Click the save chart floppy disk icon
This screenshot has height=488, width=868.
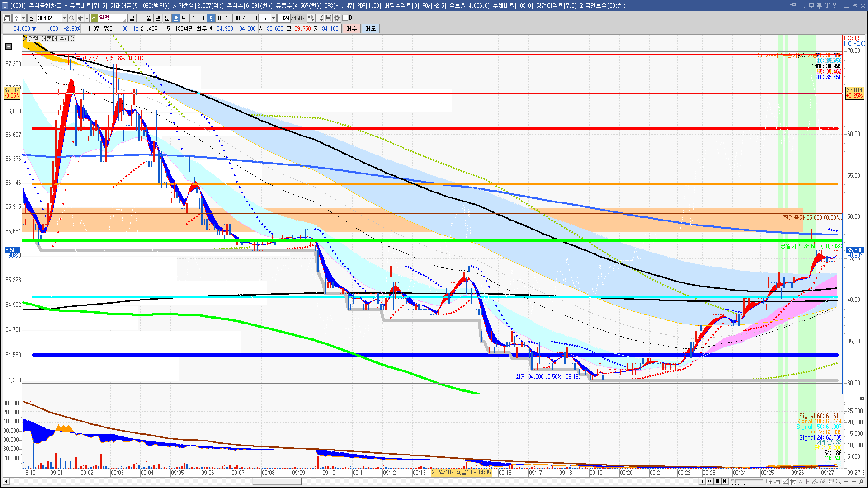pos(328,18)
